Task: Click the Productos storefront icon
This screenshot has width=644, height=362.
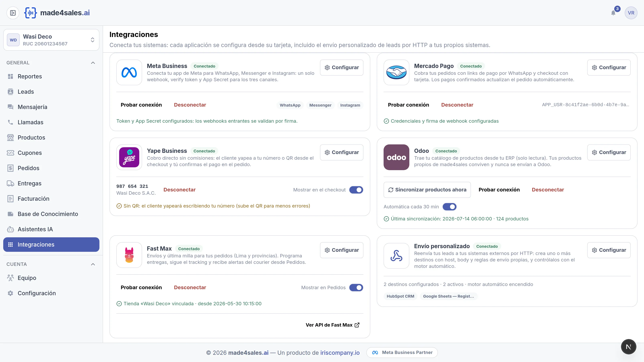Action: 10,137
